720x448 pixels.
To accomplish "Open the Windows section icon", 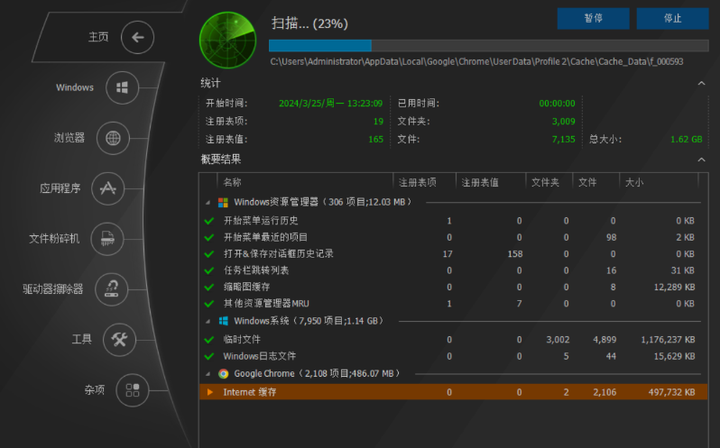I will [122, 88].
